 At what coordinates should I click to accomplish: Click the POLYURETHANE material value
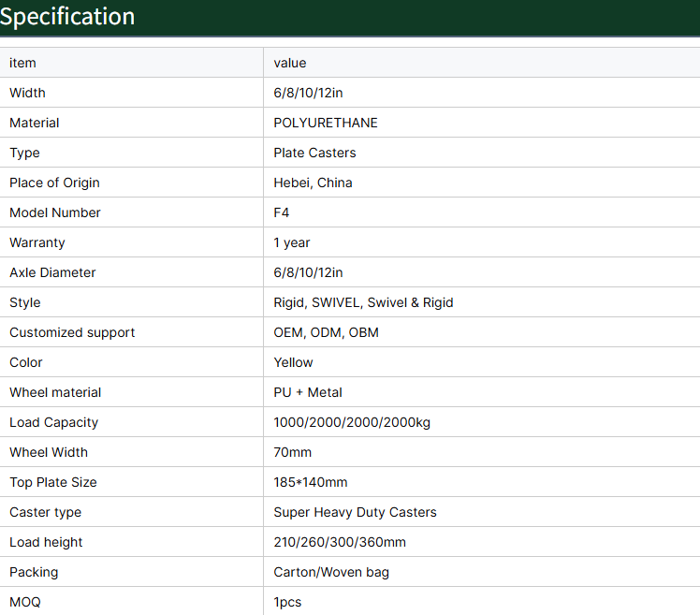326,123
